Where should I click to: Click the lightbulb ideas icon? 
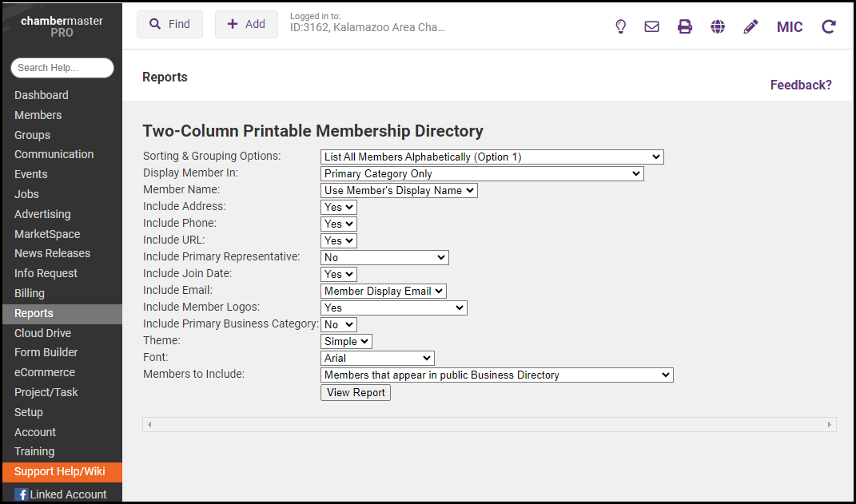[620, 26]
